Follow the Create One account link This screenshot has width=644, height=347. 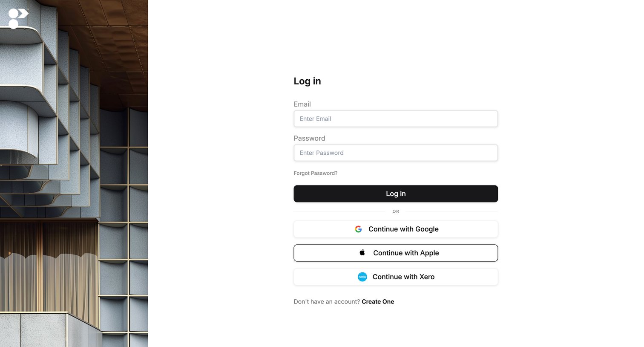(x=378, y=302)
